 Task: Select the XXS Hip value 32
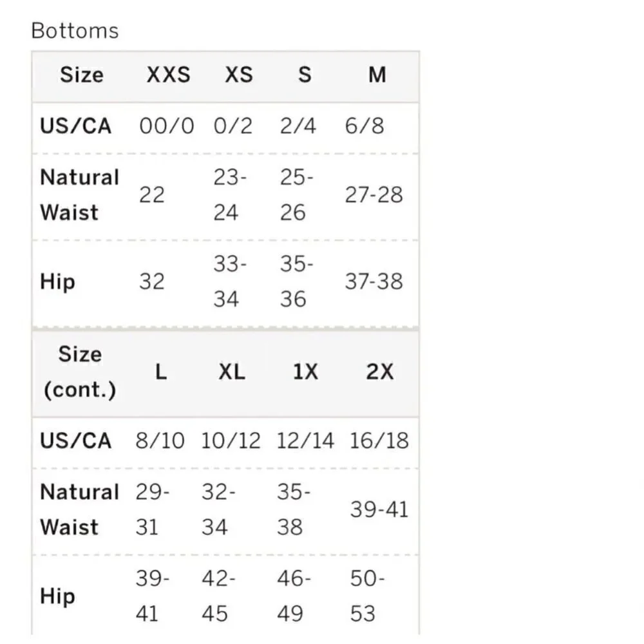[x=152, y=281]
